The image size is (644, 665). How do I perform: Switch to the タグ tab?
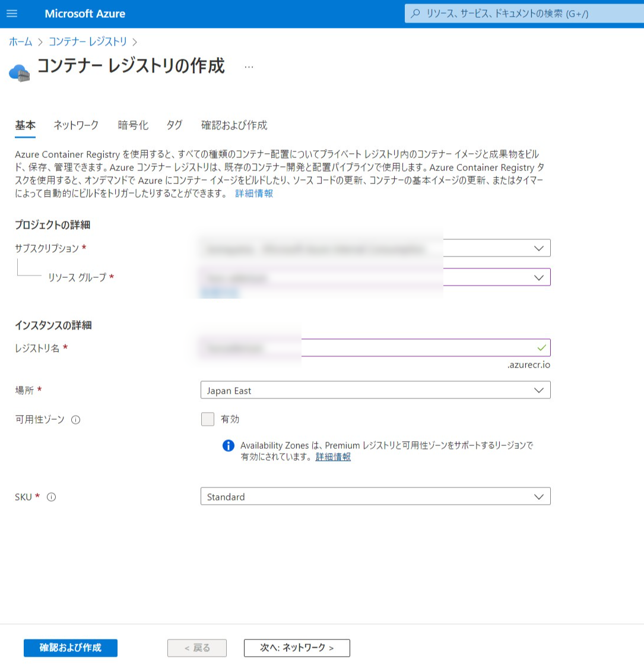click(174, 125)
